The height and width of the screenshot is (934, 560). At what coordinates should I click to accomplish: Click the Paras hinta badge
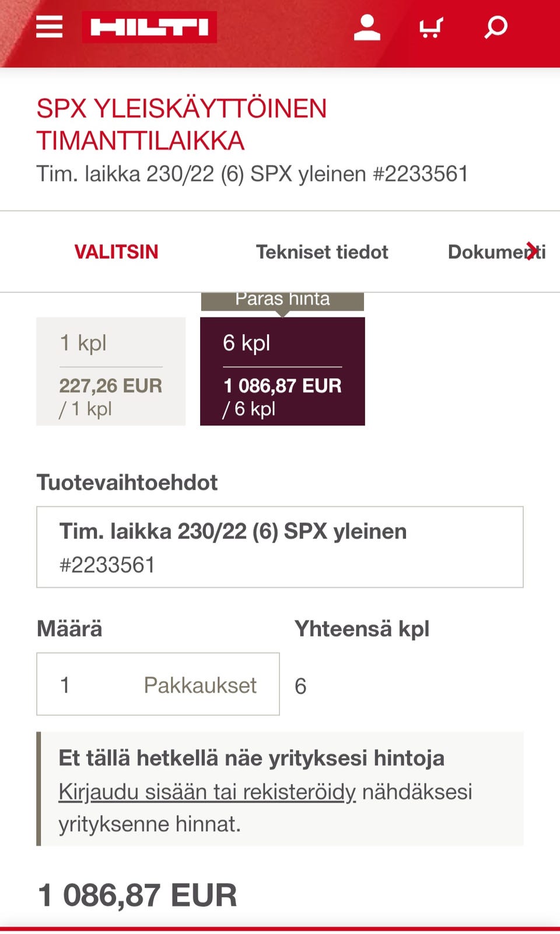[x=282, y=300]
